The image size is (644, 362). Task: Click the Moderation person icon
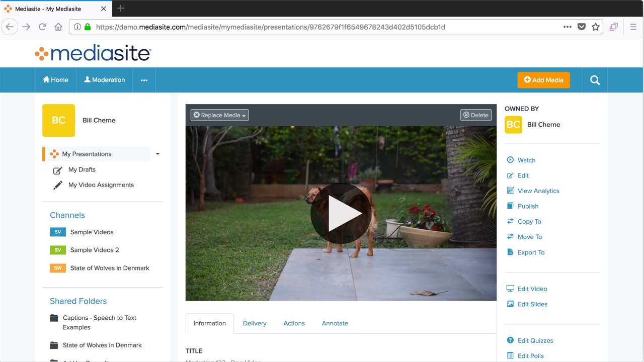coord(87,79)
